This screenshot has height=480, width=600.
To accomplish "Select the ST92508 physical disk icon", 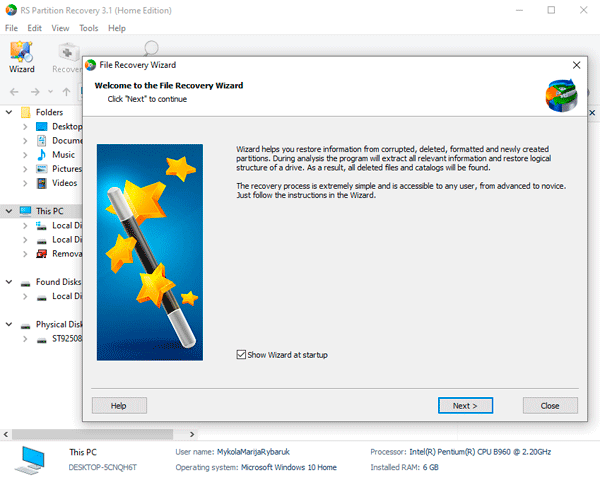I will [x=41, y=340].
